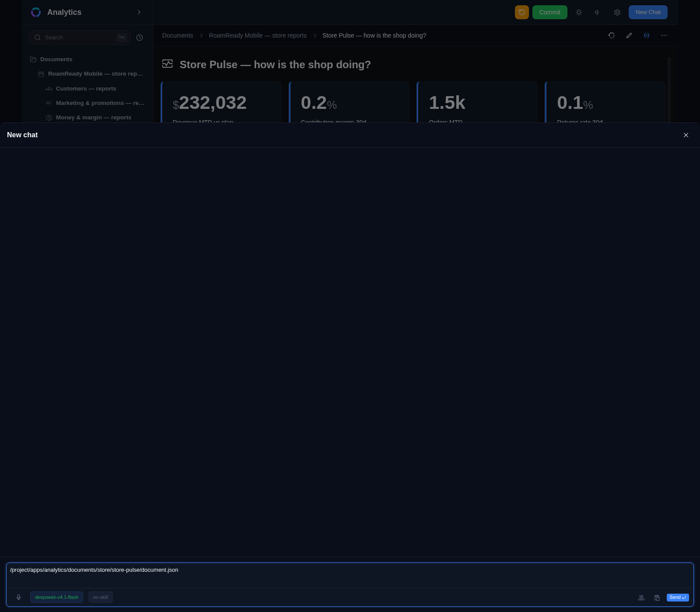Screen dimensions: 700x612
Task: Send the chat message
Action: coord(678,597)
